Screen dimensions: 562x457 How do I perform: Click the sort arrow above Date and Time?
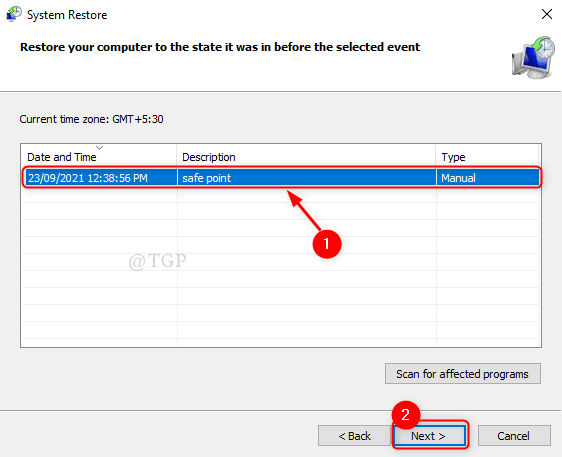100,147
